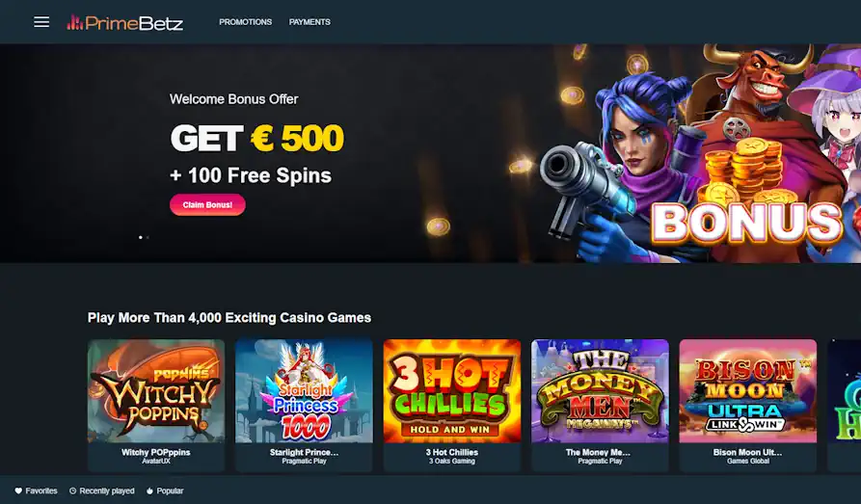Click the PrimeBetz logo

coord(124,22)
